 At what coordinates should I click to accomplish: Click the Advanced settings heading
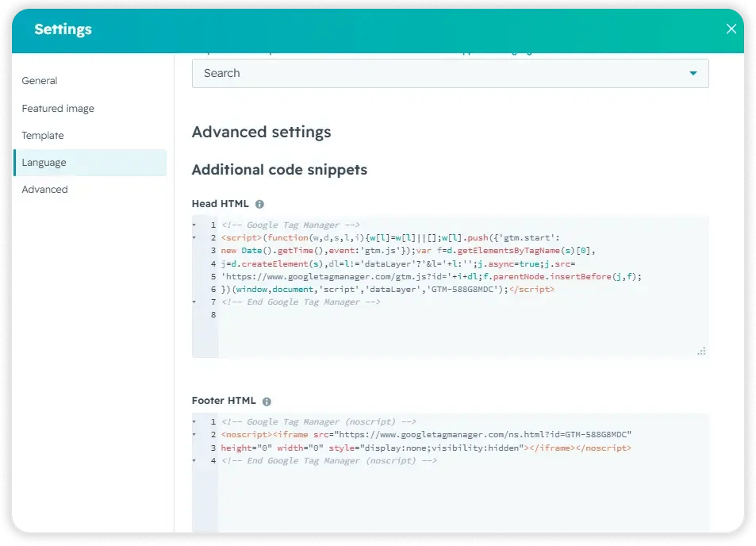(261, 133)
